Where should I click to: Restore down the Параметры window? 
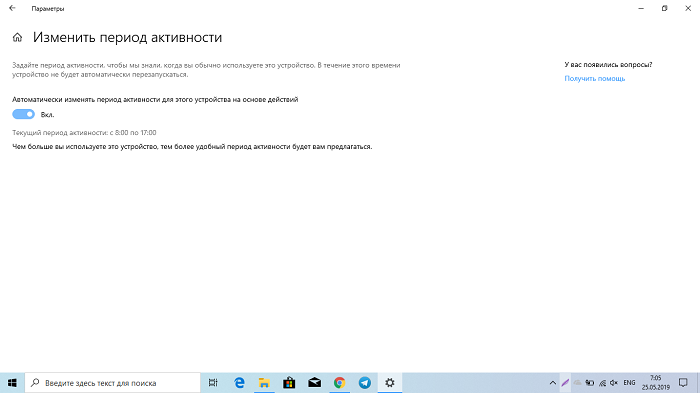[664, 8]
